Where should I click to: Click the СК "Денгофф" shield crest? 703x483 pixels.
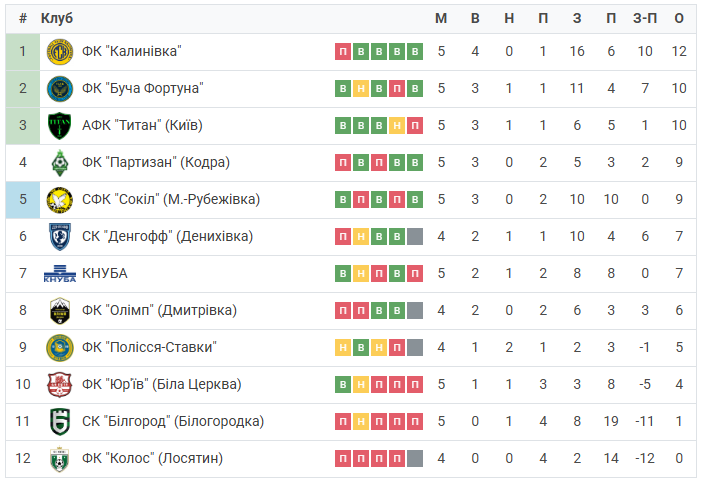coord(60,237)
